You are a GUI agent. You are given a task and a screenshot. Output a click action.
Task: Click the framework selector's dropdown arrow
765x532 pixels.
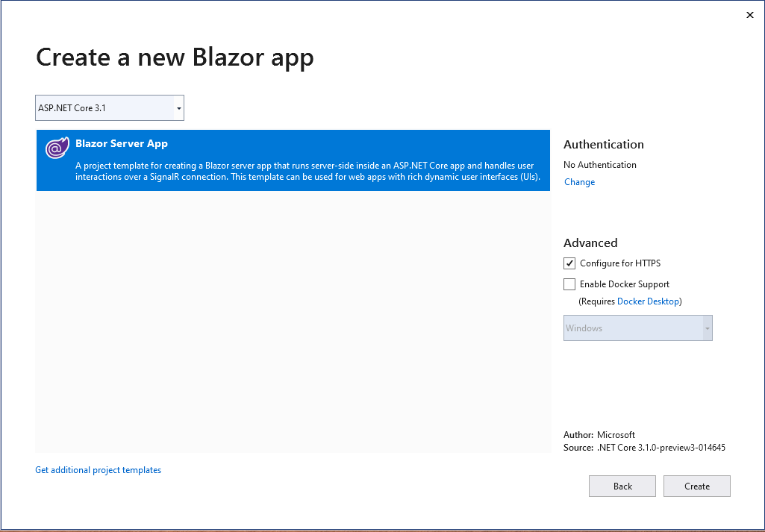(178, 107)
